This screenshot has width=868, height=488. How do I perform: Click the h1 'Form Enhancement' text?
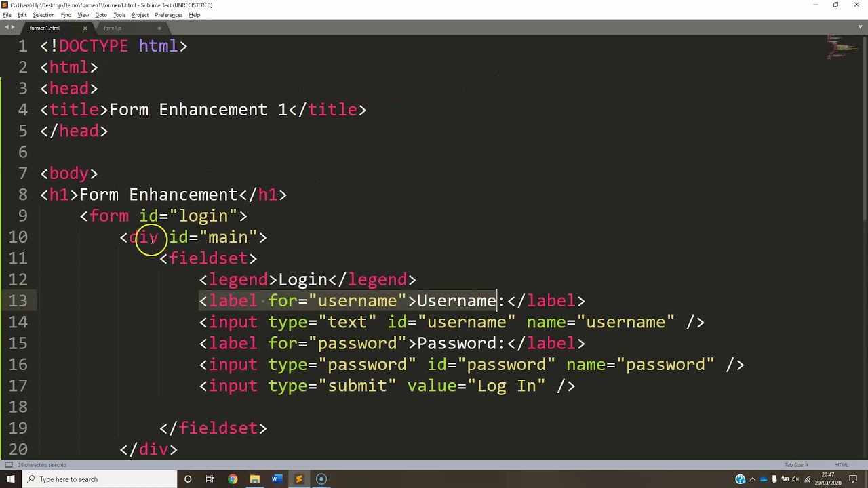pyautogui.click(x=159, y=195)
